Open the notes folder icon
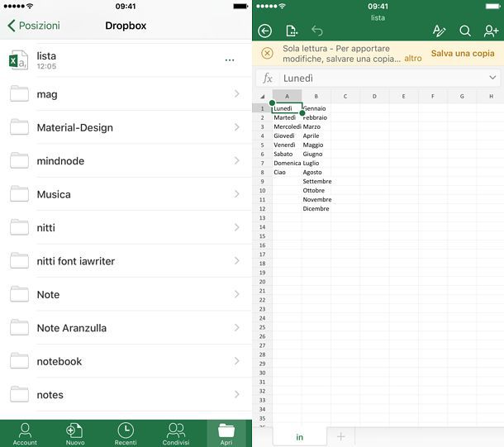 tap(19, 394)
